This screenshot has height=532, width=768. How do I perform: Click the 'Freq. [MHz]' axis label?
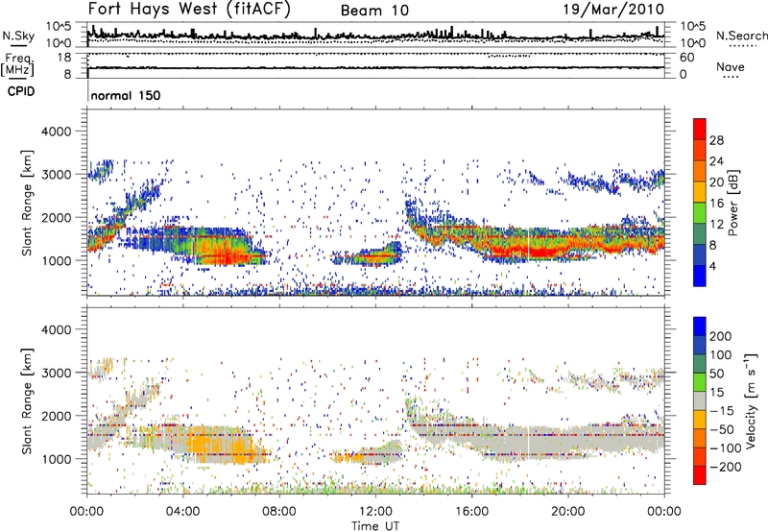pos(17,64)
